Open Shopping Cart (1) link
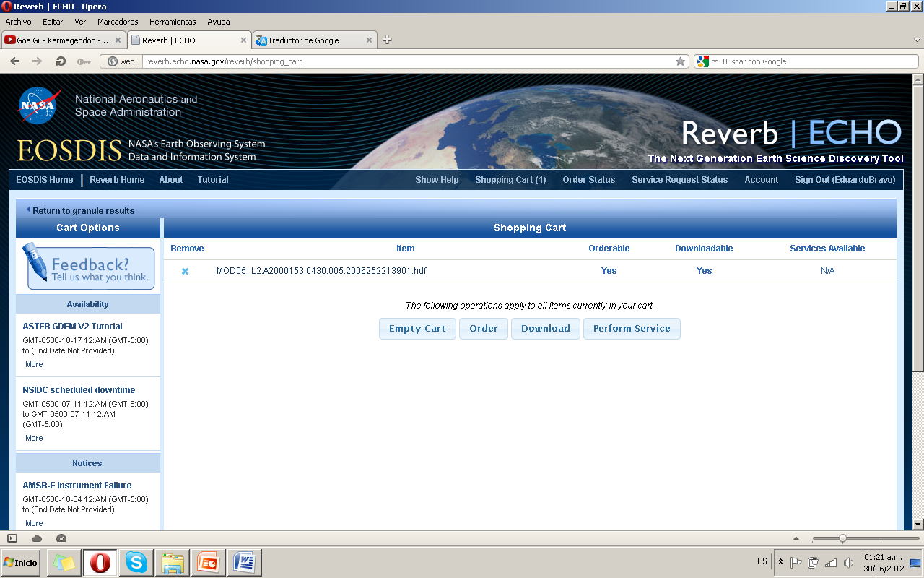924x578 pixels. click(510, 180)
